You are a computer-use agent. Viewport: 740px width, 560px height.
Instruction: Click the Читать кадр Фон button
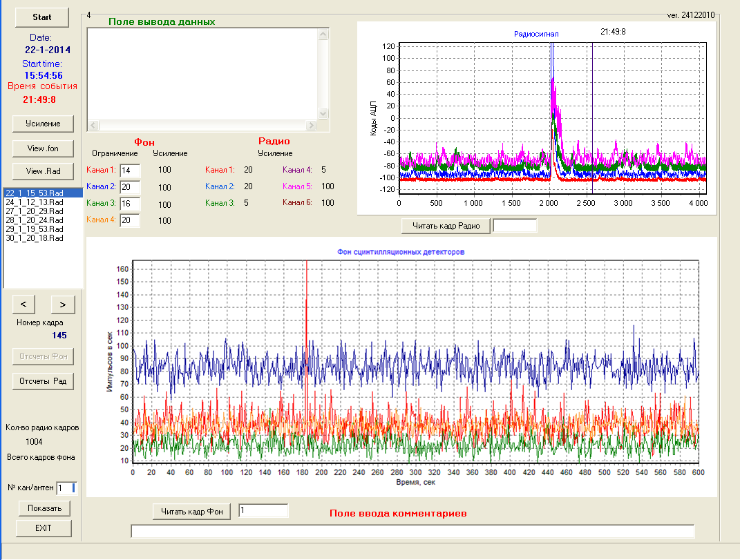[x=191, y=512]
